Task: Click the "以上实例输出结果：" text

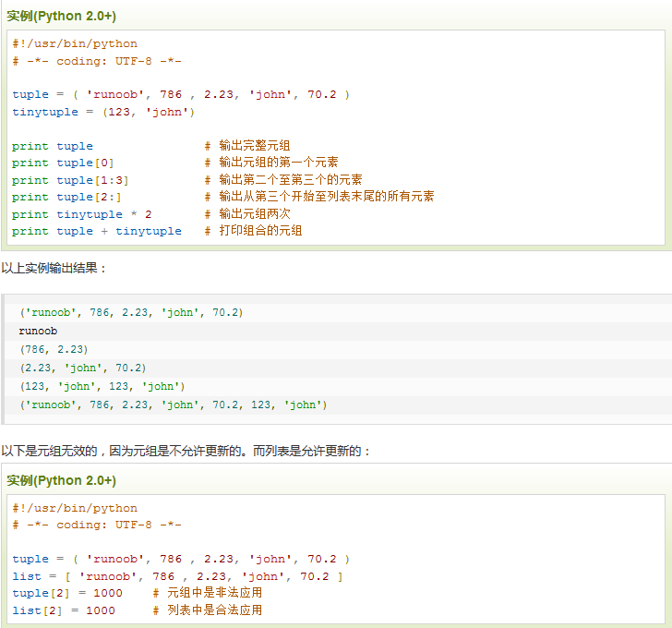Action: [54, 268]
